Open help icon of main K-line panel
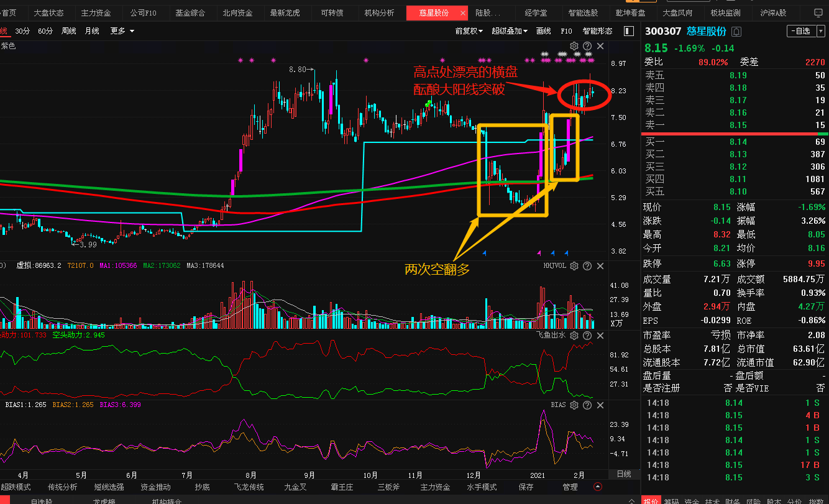The height and width of the screenshot is (504, 829). click(x=587, y=46)
